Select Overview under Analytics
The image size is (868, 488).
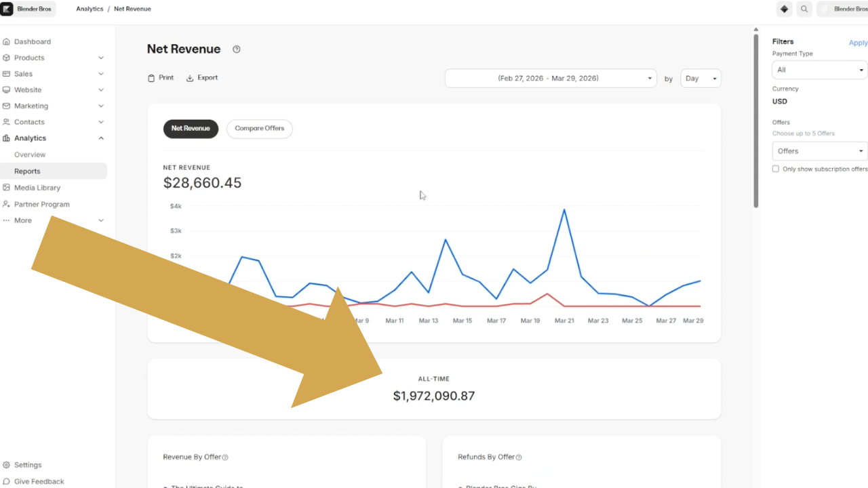[30, 155]
